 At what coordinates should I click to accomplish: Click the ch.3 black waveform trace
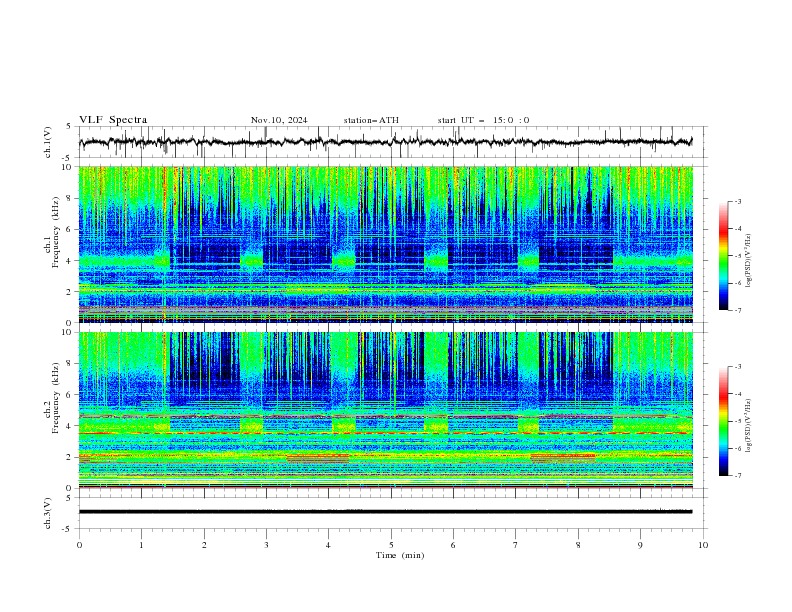click(385, 512)
